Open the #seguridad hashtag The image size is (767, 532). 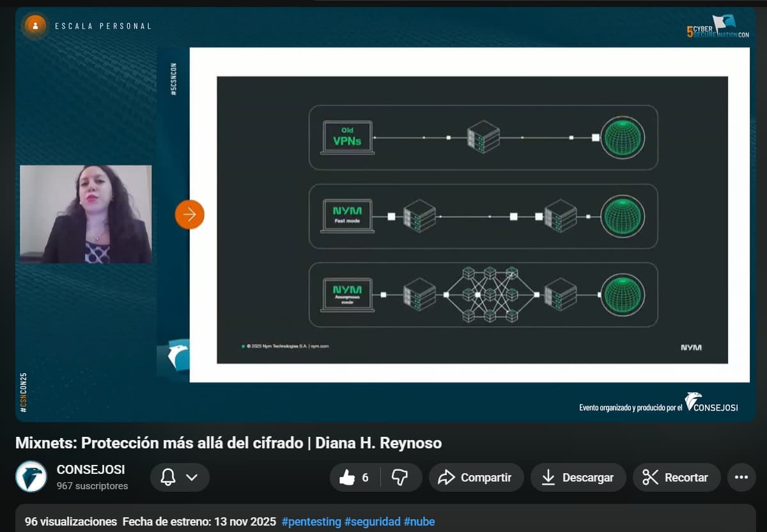click(x=372, y=522)
